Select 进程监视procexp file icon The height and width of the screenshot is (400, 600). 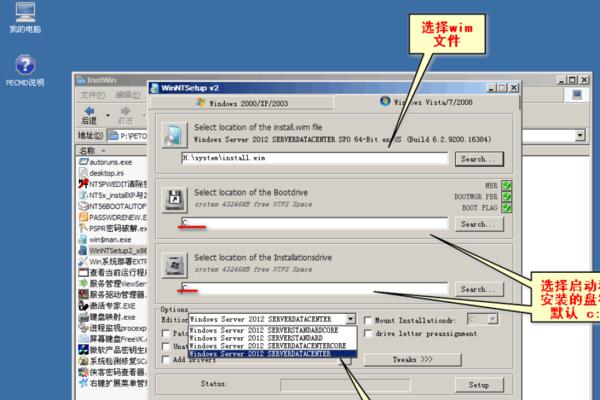[83, 328]
